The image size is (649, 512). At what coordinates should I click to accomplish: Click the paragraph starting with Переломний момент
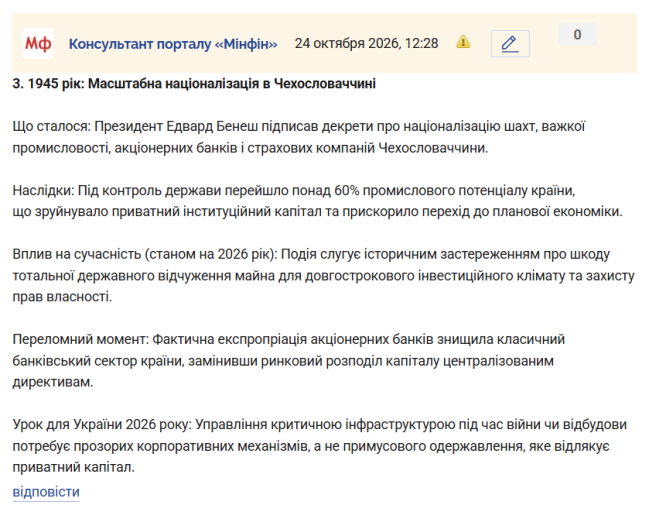(x=288, y=361)
